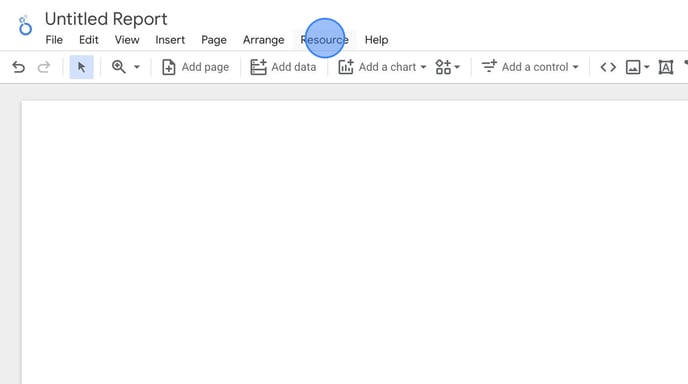Insert a text box
This screenshot has width=688, height=384.
[x=666, y=67]
